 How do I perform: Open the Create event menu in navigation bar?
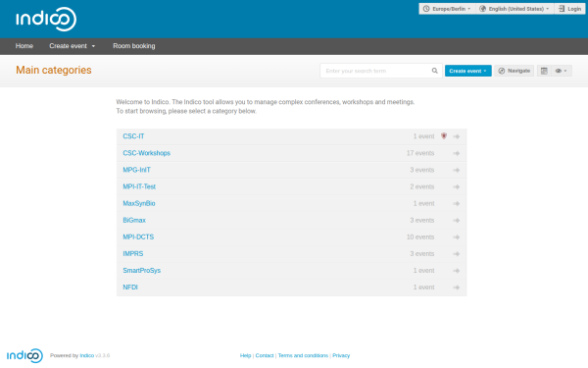(72, 46)
